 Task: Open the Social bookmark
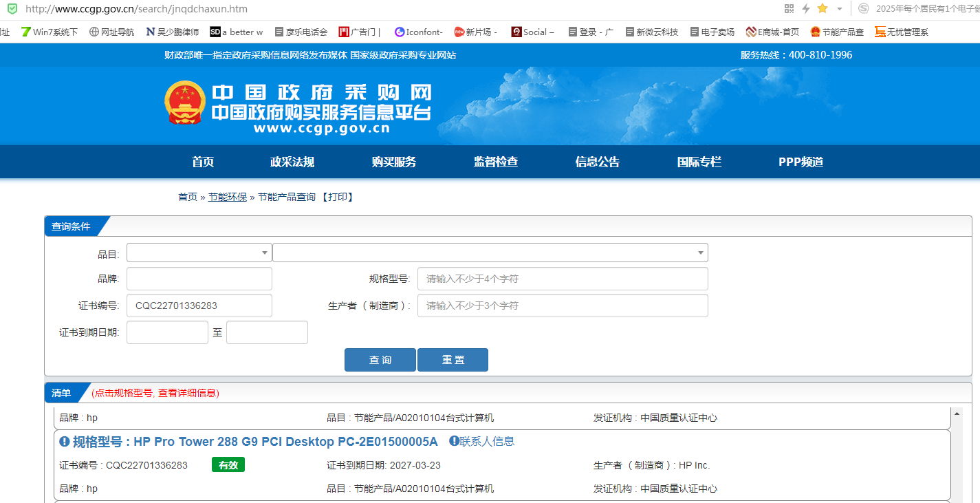(533, 32)
